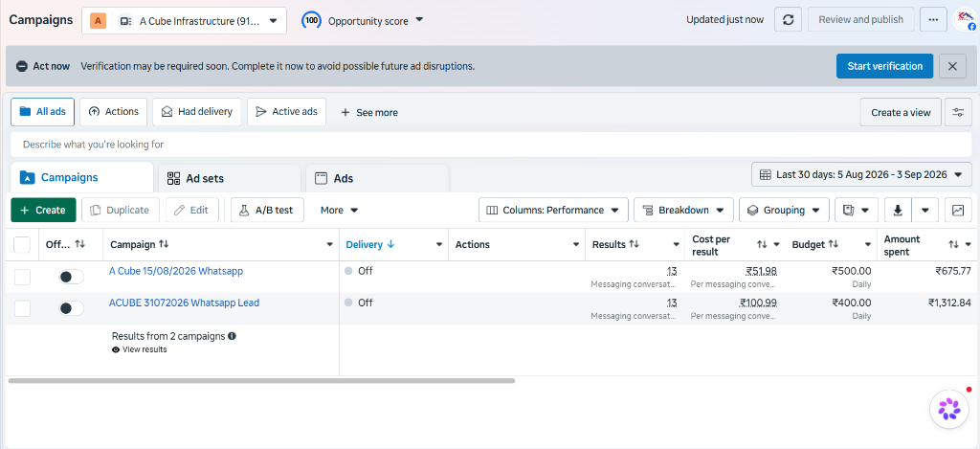Click the info icon beside Results from 2 campaigns

(232, 336)
